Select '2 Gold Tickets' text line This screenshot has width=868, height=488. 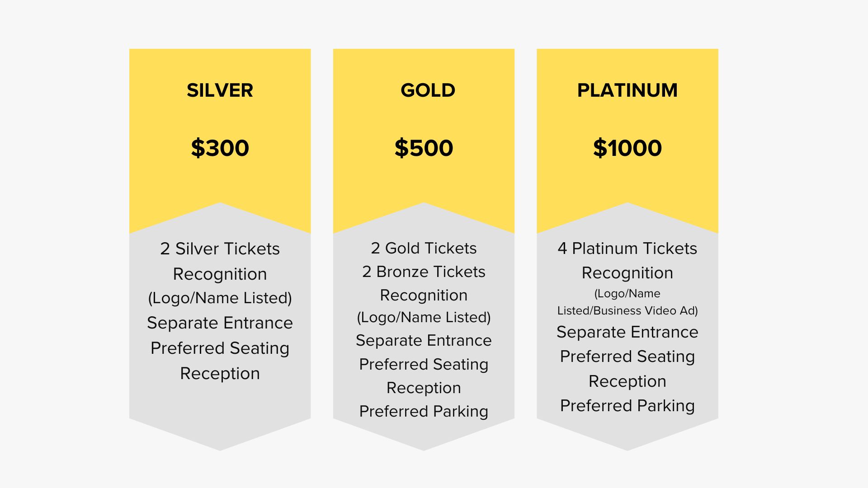click(424, 248)
